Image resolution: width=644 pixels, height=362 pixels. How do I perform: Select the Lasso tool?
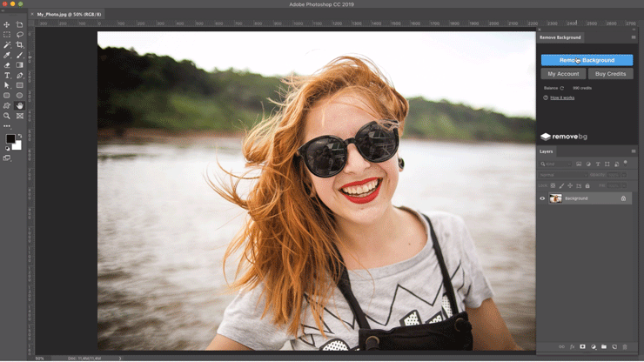(x=20, y=35)
